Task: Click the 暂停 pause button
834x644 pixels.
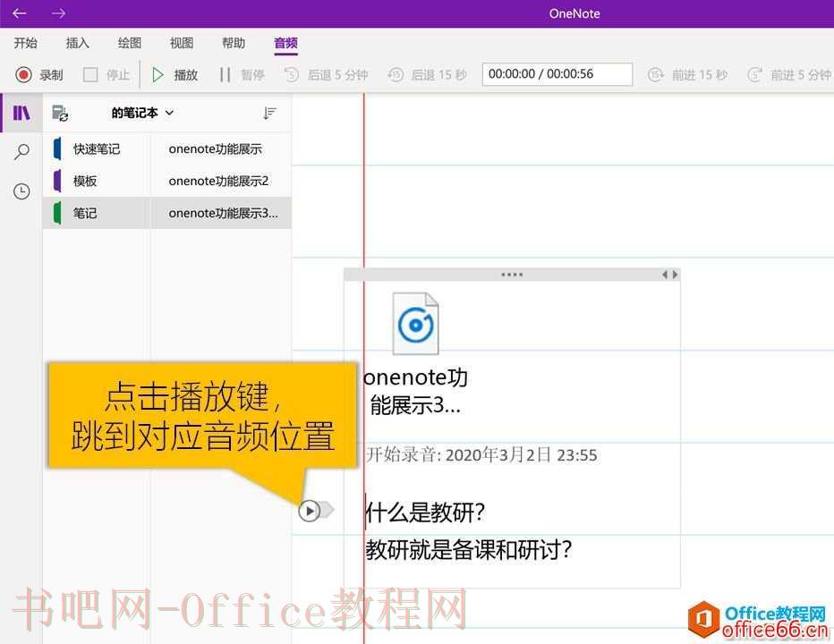Action: pyautogui.click(x=242, y=74)
